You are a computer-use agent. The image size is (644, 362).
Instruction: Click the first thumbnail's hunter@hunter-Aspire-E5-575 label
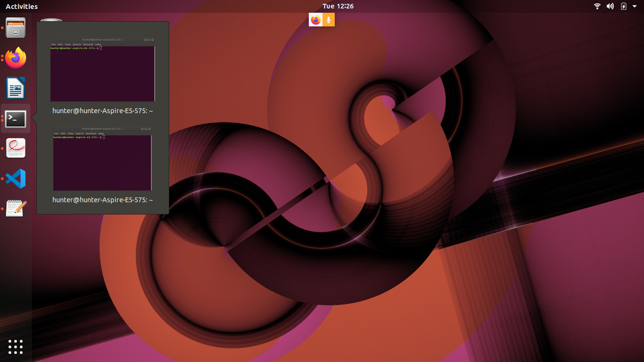point(103,111)
